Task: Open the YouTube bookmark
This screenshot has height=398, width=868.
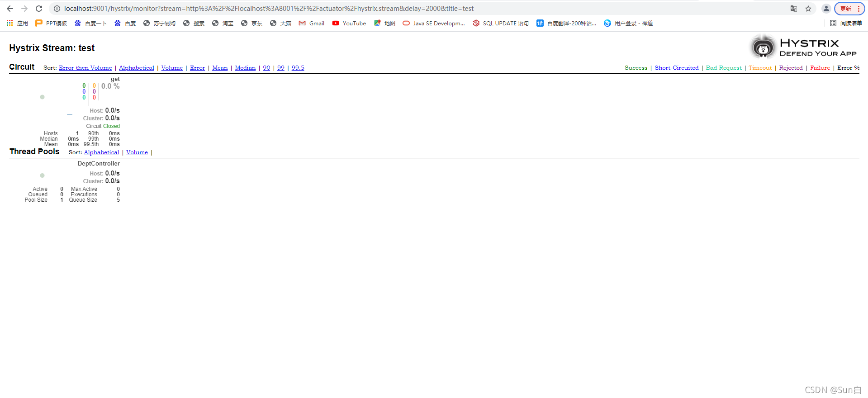Action: [349, 23]
